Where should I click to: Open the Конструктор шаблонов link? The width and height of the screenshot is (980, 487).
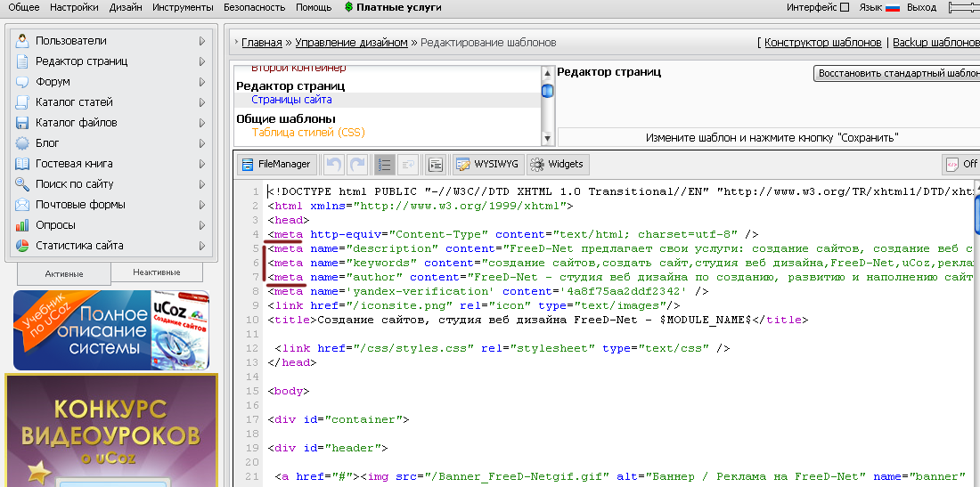pyautogui.click(x=823, y=43)
